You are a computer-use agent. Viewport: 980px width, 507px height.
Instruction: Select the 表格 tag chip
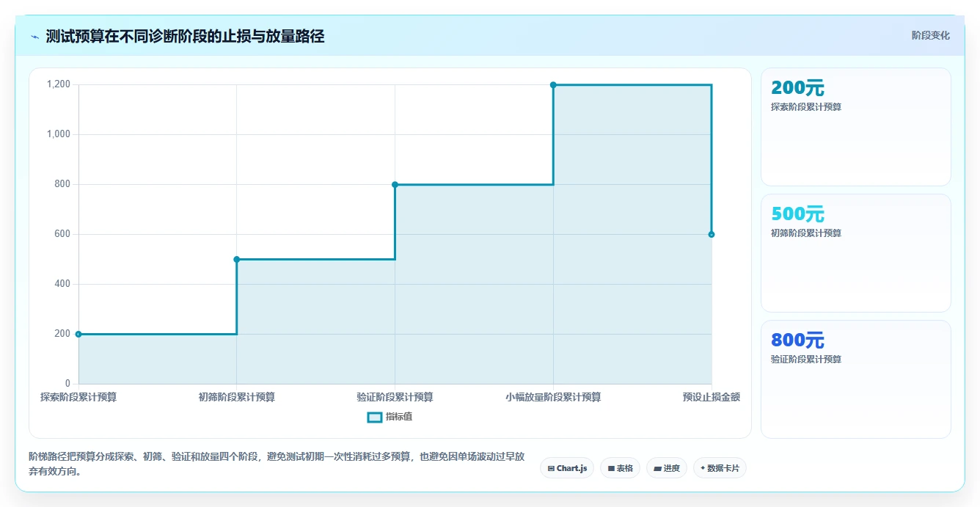(620, 468)
